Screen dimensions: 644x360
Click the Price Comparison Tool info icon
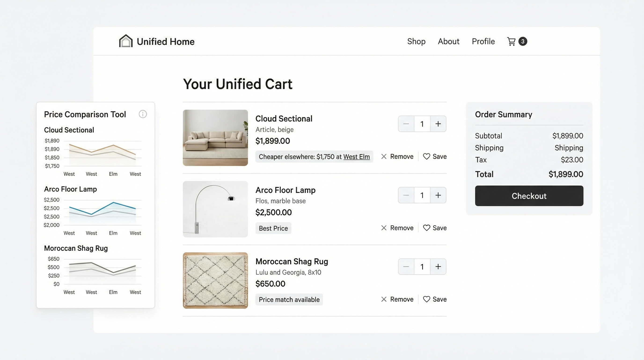tap(143, 114)
